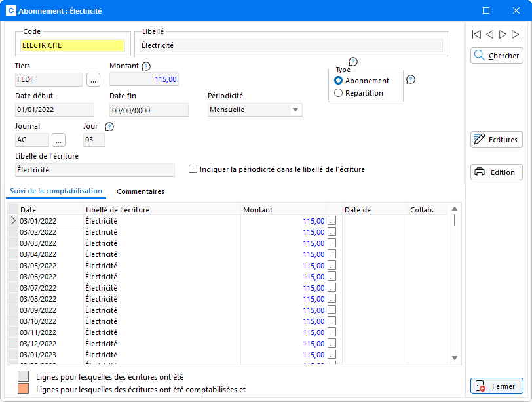
Task: Go to the first record arrow
Action: click(x=476, y=34)
